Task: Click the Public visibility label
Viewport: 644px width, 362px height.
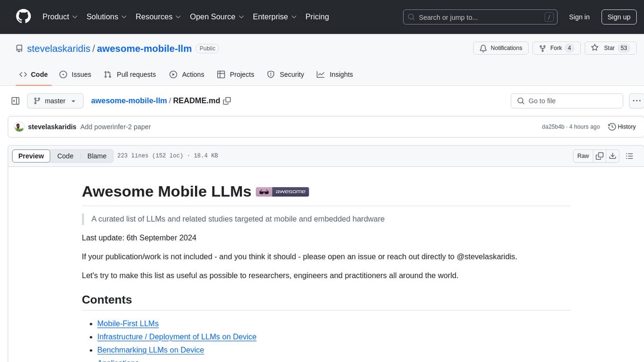Action: (207, 48)
